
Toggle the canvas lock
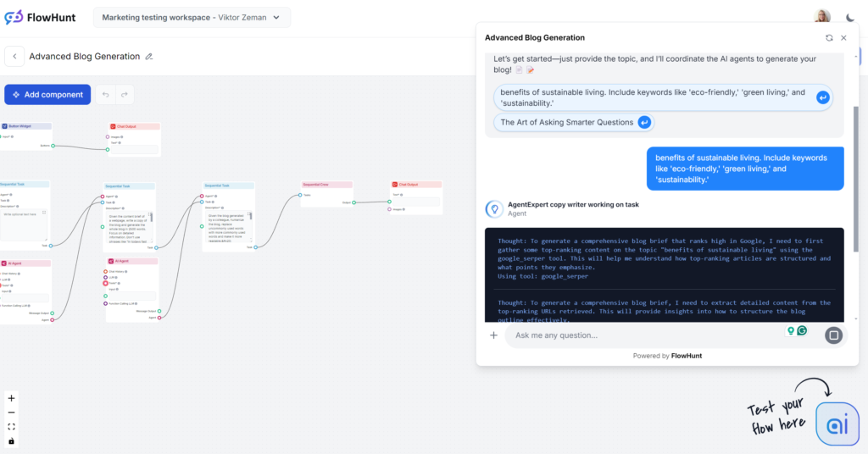(11, 441)
